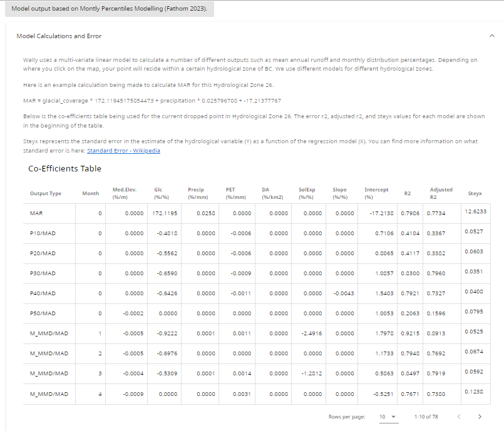Go to previous page of table

click(459, 417)
